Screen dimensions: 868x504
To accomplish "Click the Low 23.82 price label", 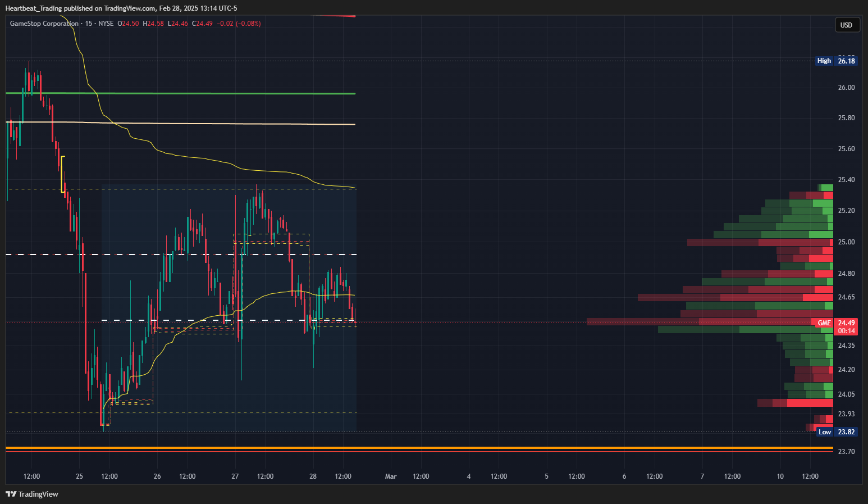I will point(836,432).
